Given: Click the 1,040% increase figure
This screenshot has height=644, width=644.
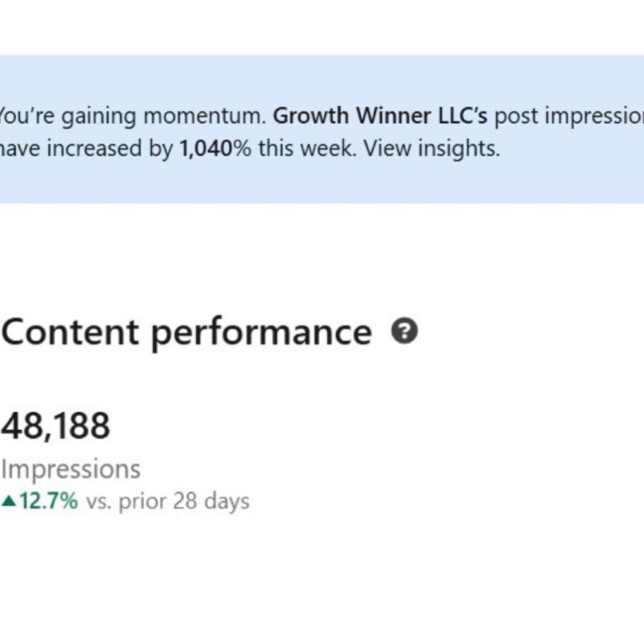Looking at the screenshot, I should tap(215, 148).
